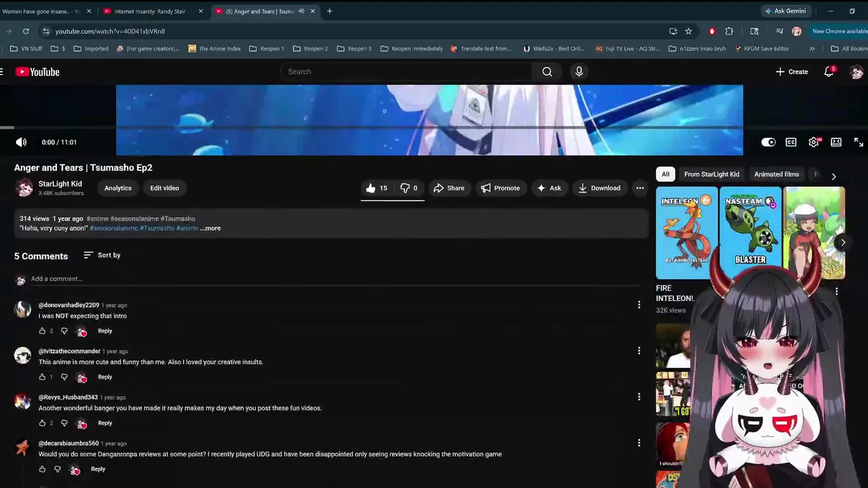Open a new browser tab
This screenshot has width=868, height=488.
click(330, 11)
